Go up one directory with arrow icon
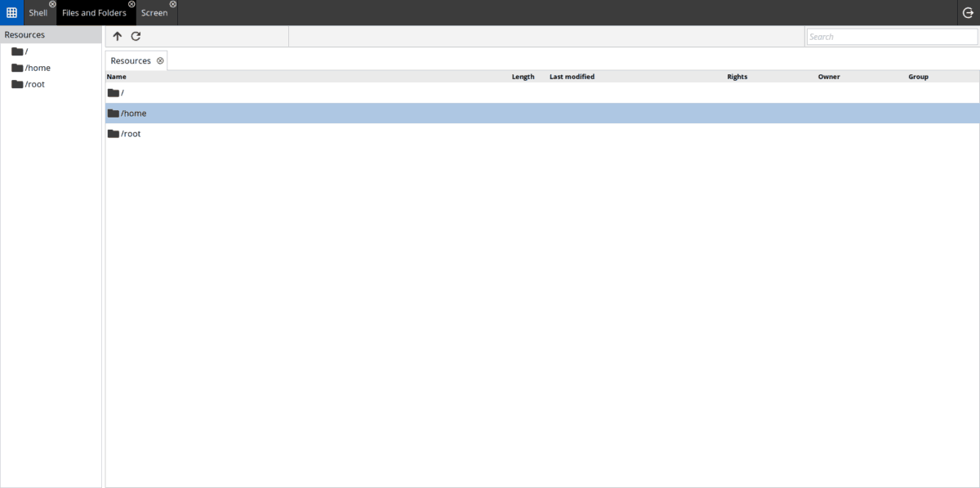 (118, 37)
